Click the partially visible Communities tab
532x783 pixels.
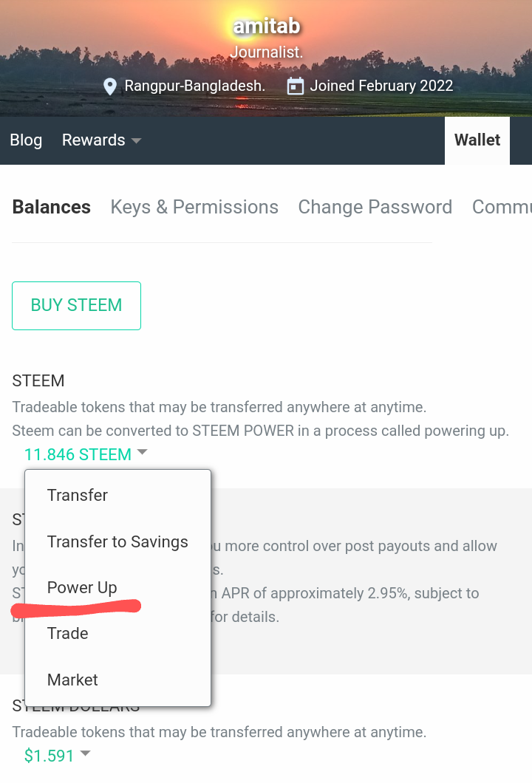[x=502, y=208]
